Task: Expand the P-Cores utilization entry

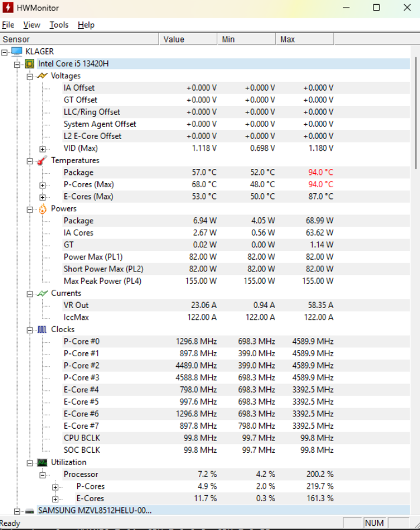Action: pos(55,488)
